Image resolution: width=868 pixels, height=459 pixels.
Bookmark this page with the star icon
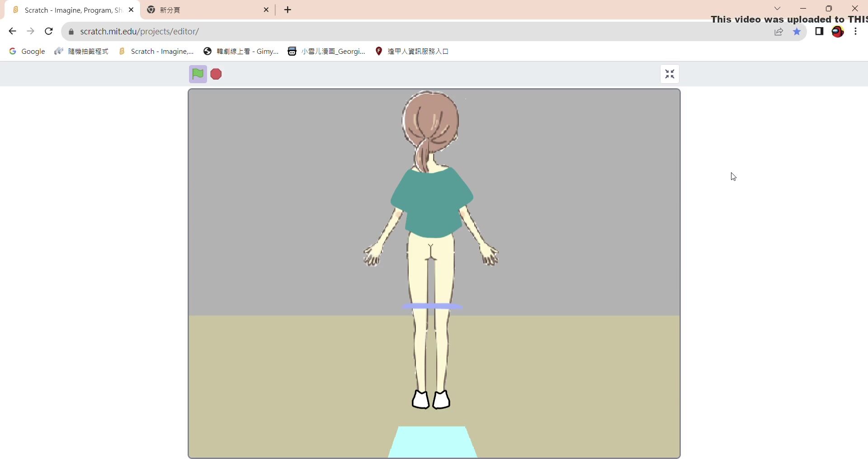pos(797,32)
